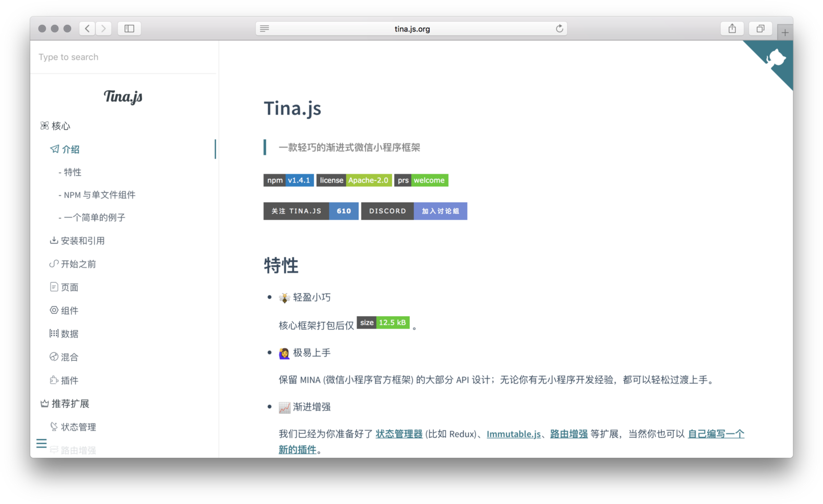The image size is (823, 504).
Task: Click the npm v1.4.1 badge
Action: pyautogui.click(x=289, y=180)
